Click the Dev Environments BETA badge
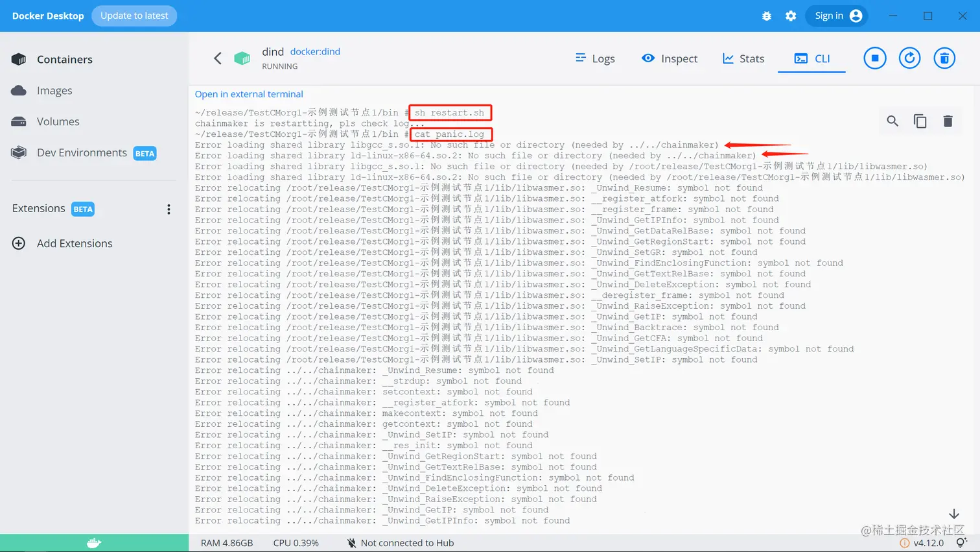980x552 pixels. coord(145,153)
